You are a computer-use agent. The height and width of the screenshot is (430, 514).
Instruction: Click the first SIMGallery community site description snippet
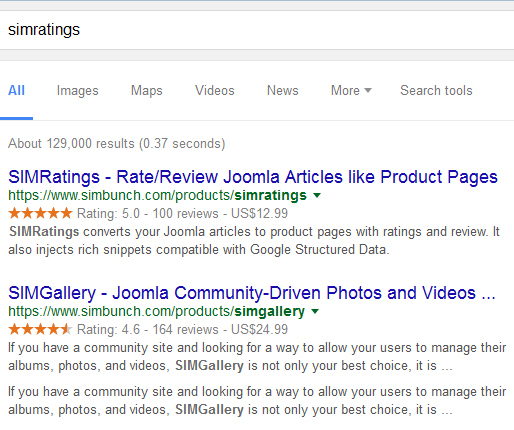click(x=257, y=357)
